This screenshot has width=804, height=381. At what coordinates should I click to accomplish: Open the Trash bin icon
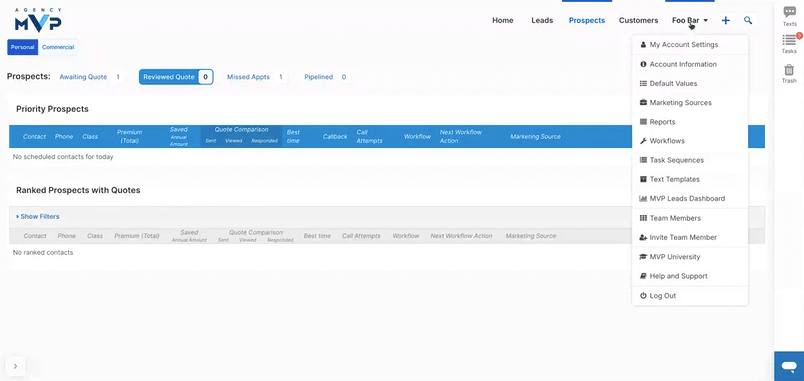click(789, 69)
